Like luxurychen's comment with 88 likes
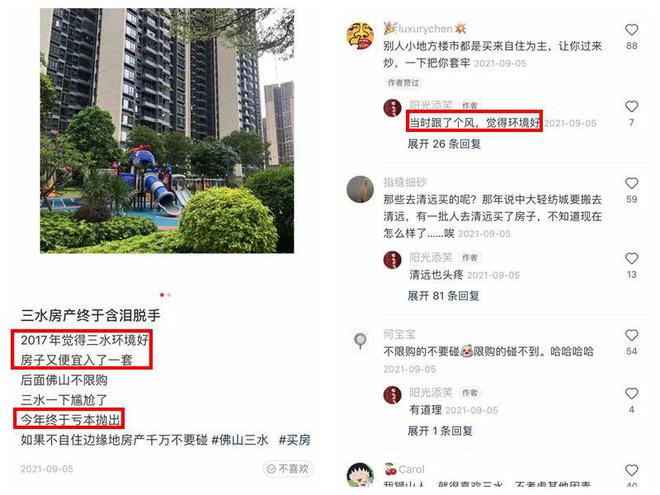Image resolution: width=660 pixels, height=495 pixels. point(631,30)
